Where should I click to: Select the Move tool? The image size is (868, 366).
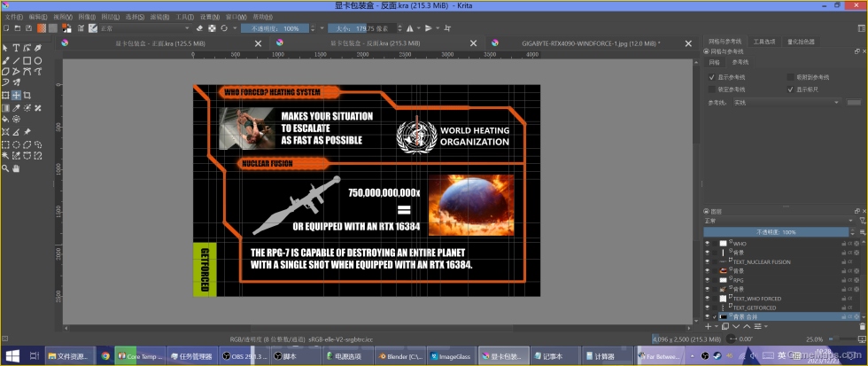(16, 95)
